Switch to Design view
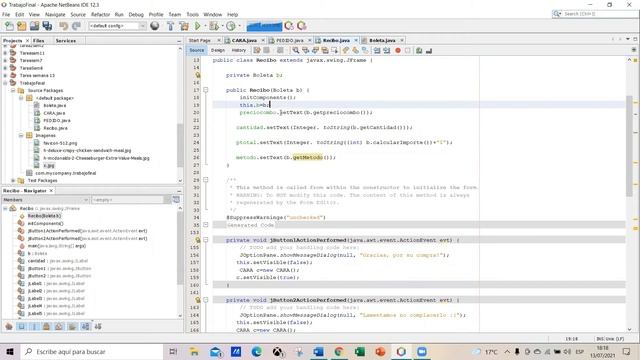This screenshot has width=640, height=360. coord(218,50)
